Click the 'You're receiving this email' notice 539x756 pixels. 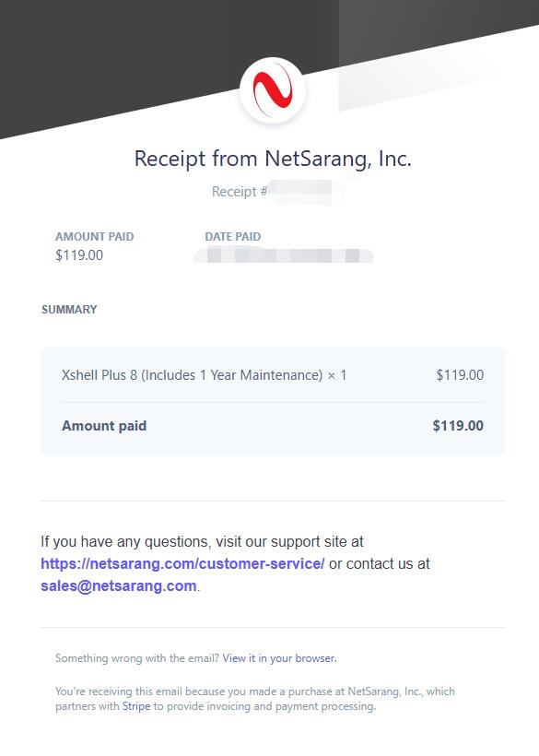(255, 699)
